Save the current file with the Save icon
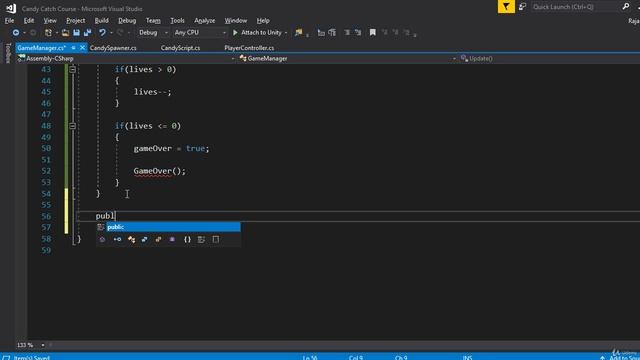Viewport: 640px width, 360px height. coord(76,33)
